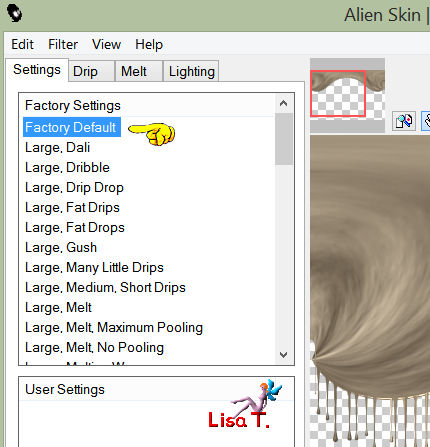Select the 'Large, Drip Drop' preset
The height and width of the screenshot is (447, 430).
click(x=74, y=187)
